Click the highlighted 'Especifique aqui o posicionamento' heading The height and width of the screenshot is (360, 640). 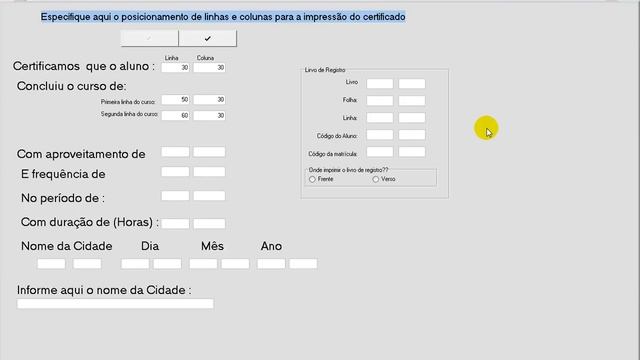pyautogui.click(x=223, y=17)
